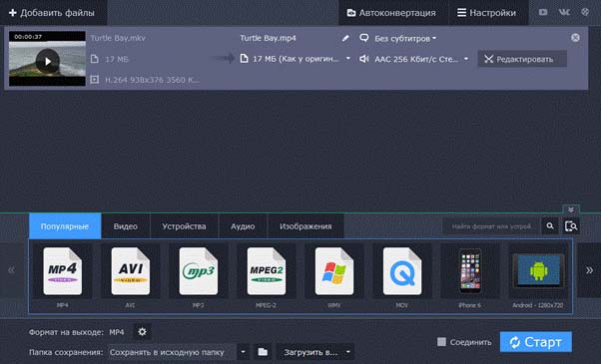Click the Turtle Bay.mkv source filename
This screenshot has width=601, height=364.
click(118, 38)
